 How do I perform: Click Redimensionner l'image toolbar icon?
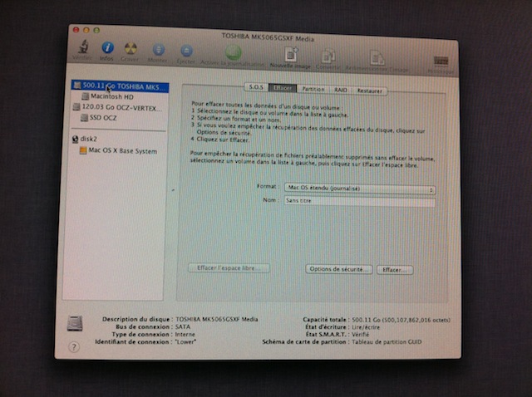click(377, 57)
